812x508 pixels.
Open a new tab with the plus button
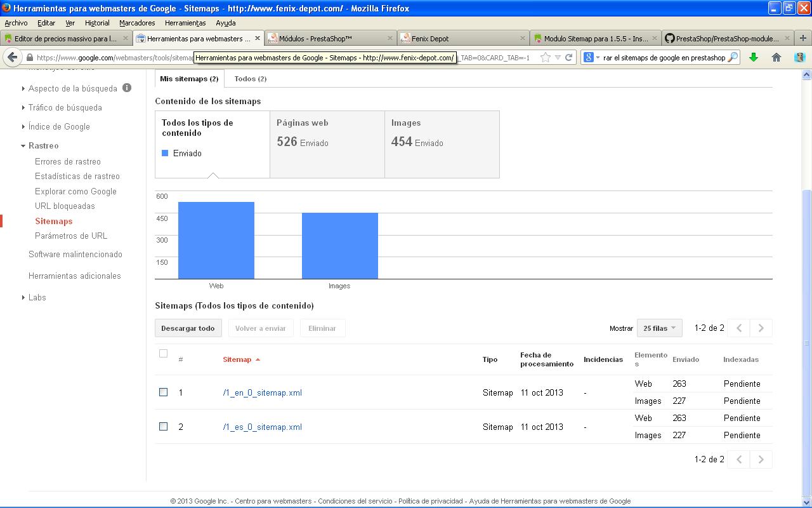[802, 38]
